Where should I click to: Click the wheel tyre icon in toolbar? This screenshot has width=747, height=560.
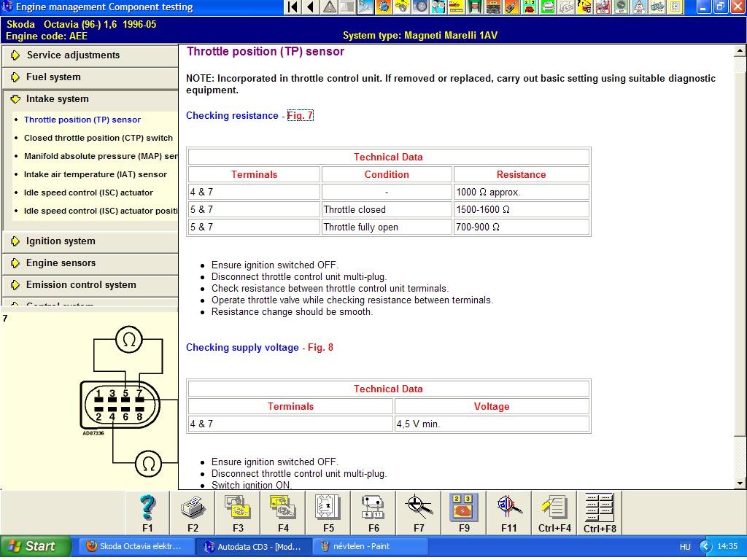420,7
